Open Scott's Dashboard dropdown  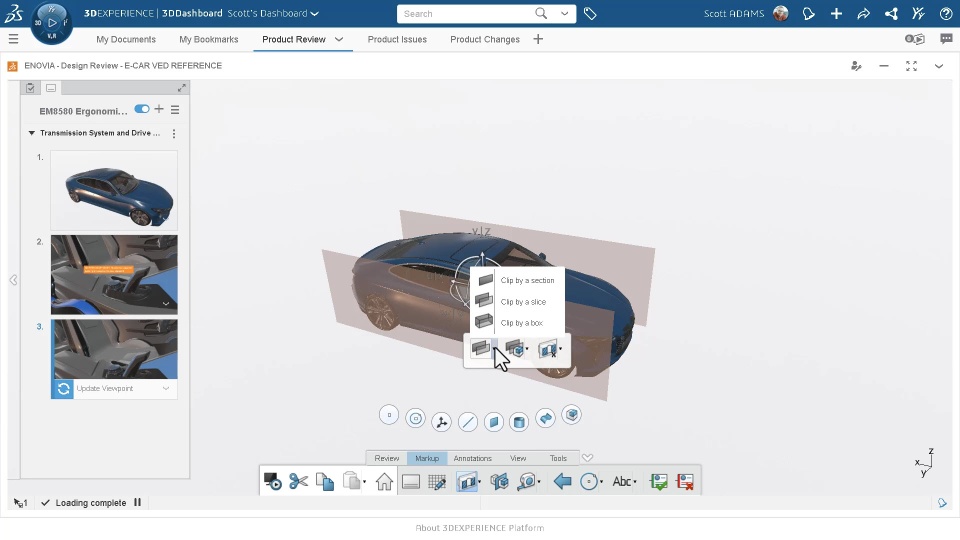(x=315, y=13)
